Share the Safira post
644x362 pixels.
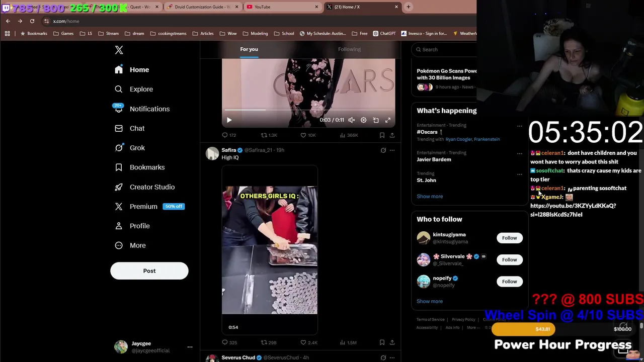coord(392,343)
